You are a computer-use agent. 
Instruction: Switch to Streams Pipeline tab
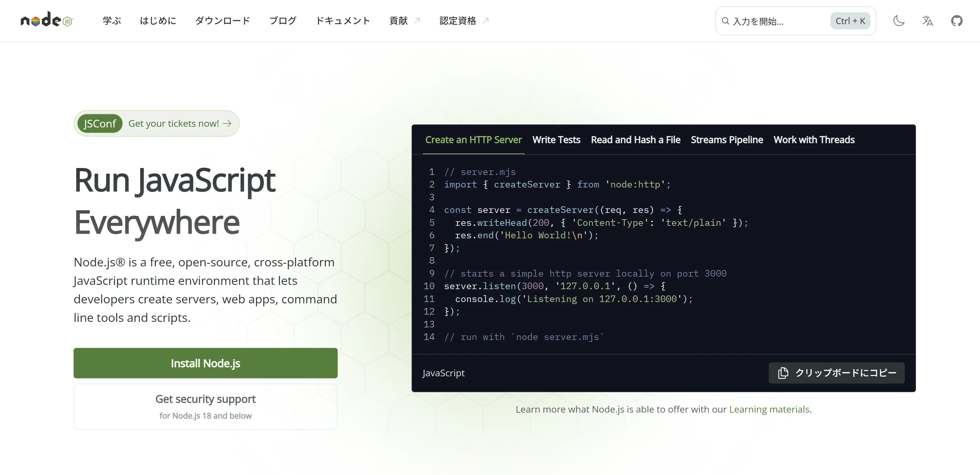727,140
